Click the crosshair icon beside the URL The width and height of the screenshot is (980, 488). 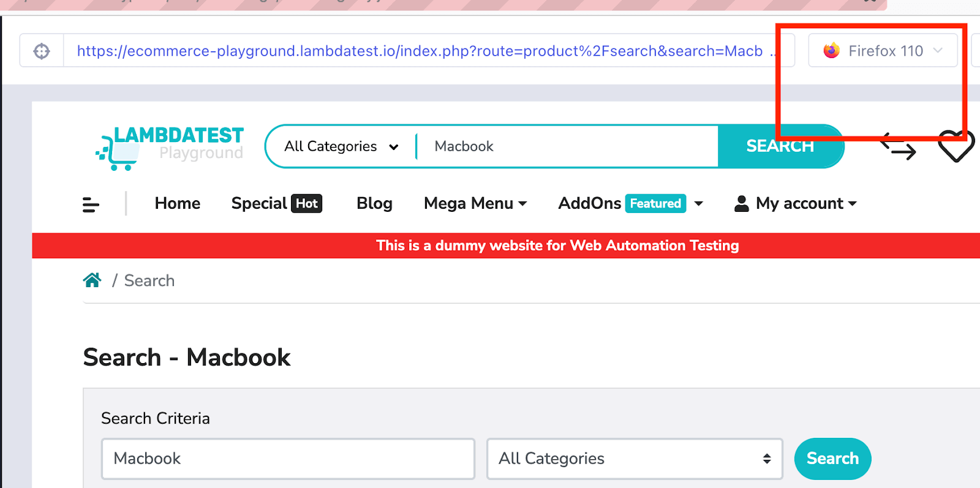tap(42, 51)
